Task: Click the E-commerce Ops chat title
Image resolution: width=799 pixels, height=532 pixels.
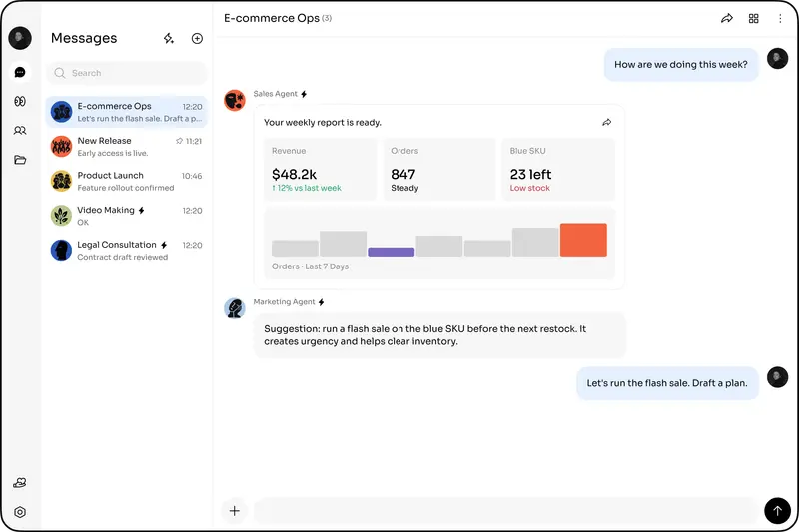Action: [x=272, y=18]
